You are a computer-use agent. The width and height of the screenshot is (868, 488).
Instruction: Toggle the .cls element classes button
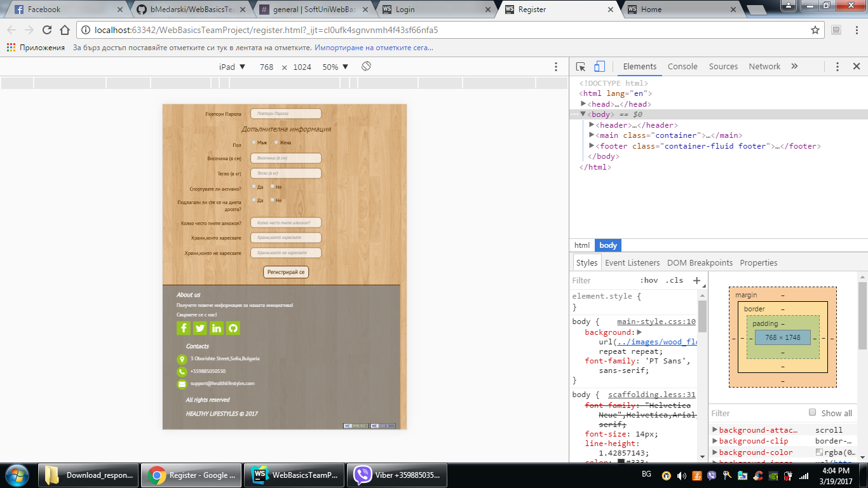click(x=674, y=280)
